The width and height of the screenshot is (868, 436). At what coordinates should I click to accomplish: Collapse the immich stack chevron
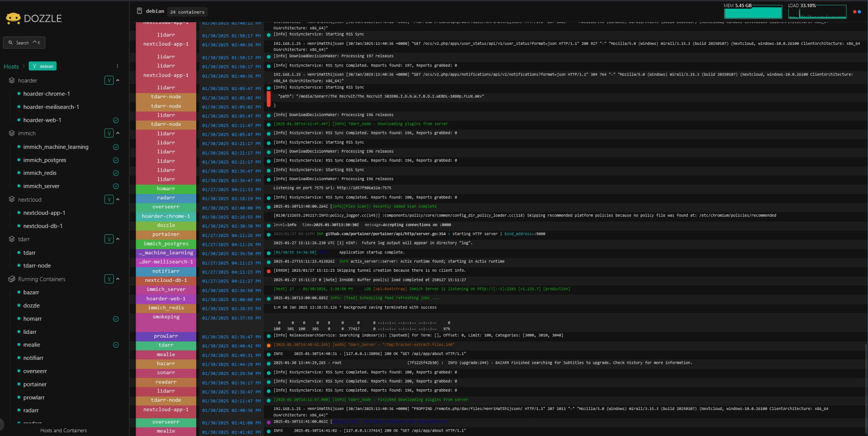coord(118,133)
